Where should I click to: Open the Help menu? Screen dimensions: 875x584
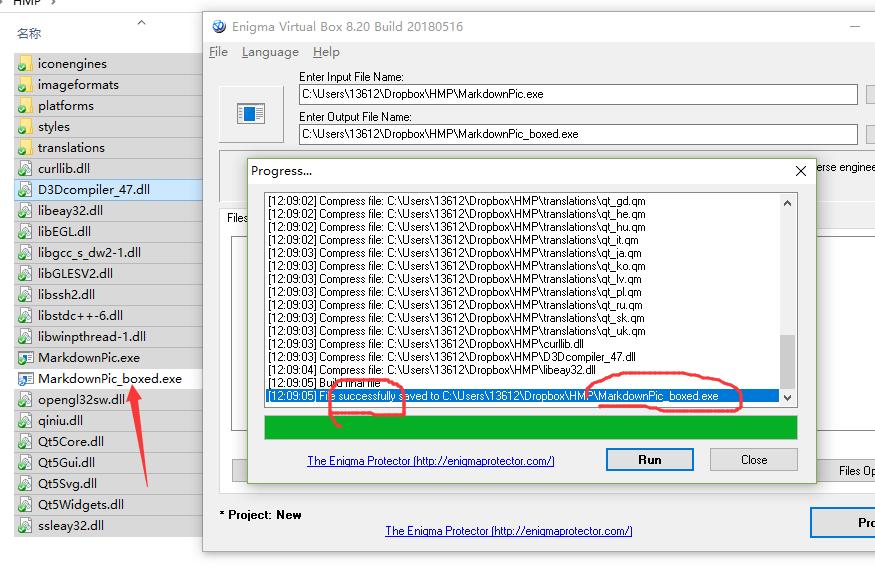(326, 52)
